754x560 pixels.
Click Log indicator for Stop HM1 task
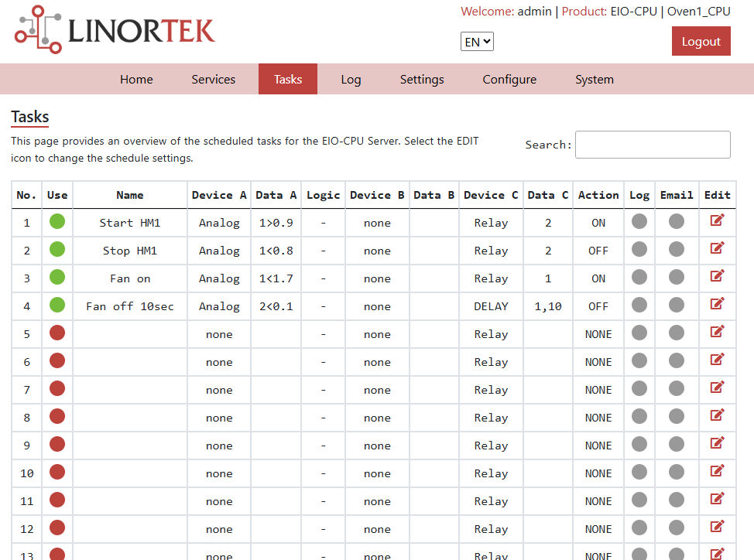[639, 249]
